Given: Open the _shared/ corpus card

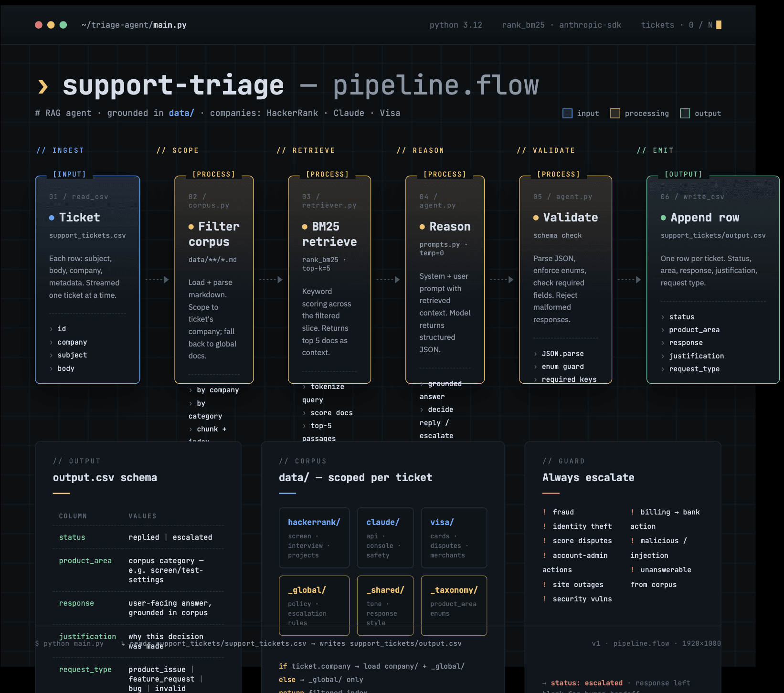Looking at the screenshot, I should 385,606.
